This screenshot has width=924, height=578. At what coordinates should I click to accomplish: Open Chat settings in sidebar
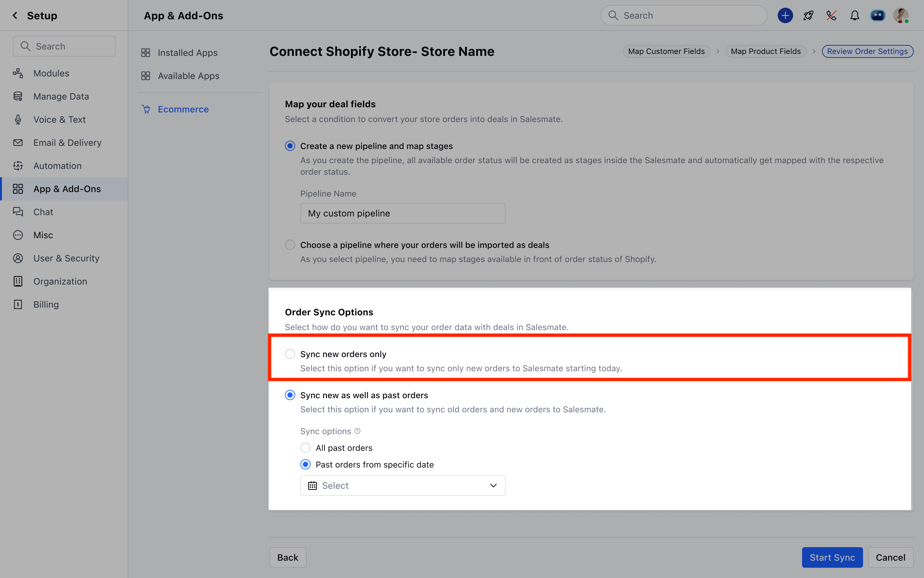point(43,212)
